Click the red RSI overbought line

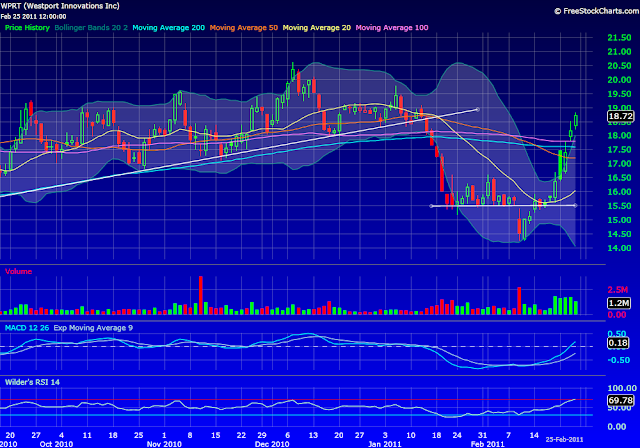[296, 399]
